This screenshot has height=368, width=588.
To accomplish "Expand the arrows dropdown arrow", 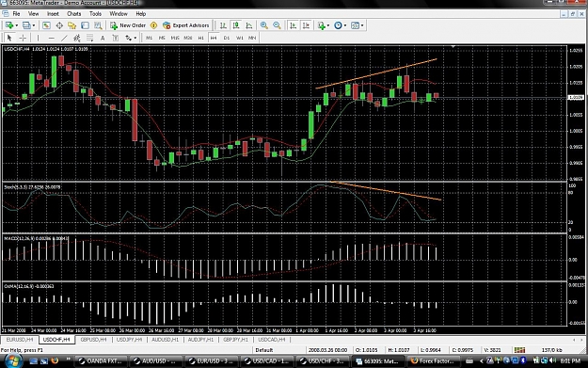I will click(x=135, y=38).
